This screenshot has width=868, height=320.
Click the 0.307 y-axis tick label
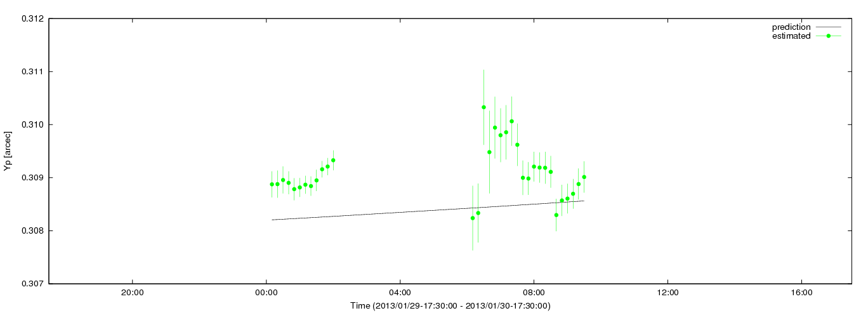click(x=33, y=283)
